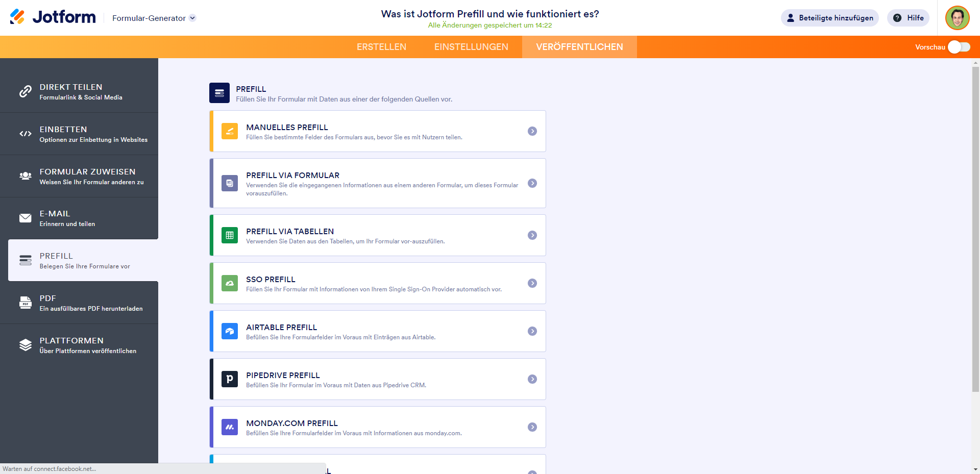Expand the Manuelles Prefill chevron
The height and width of the screenshot is (474, 980).
click(532, 131)
